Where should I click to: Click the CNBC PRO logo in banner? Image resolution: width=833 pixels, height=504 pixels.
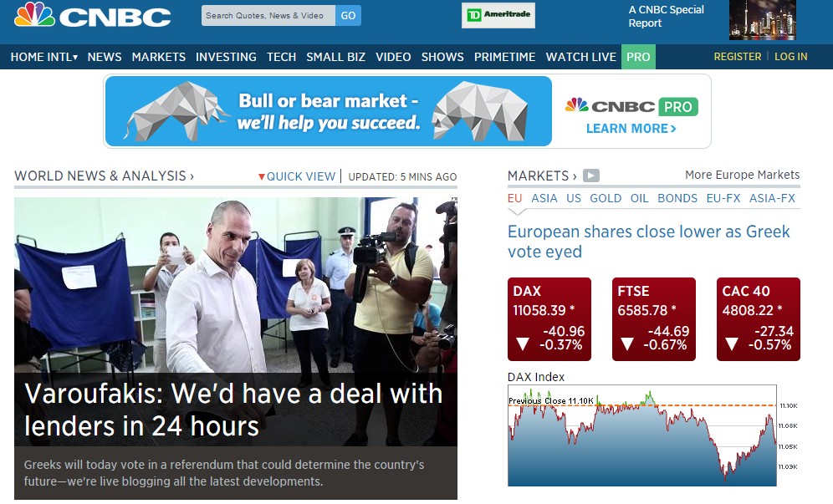tap(631, 107)
